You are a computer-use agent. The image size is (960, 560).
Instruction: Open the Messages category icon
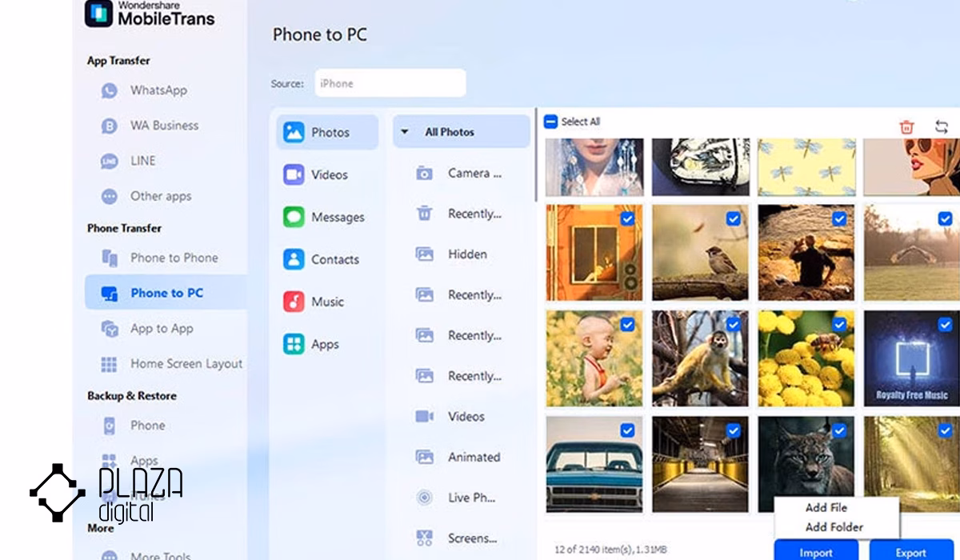point(294,217)
